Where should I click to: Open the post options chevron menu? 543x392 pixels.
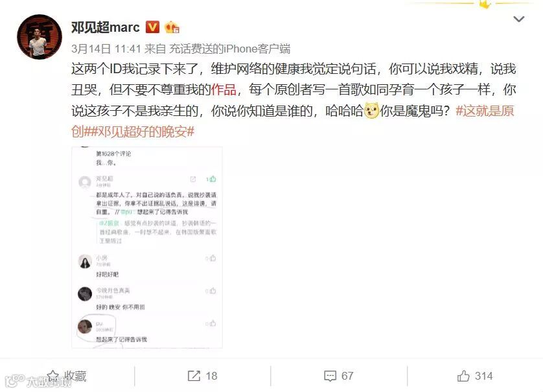click(x=518, y=19)
